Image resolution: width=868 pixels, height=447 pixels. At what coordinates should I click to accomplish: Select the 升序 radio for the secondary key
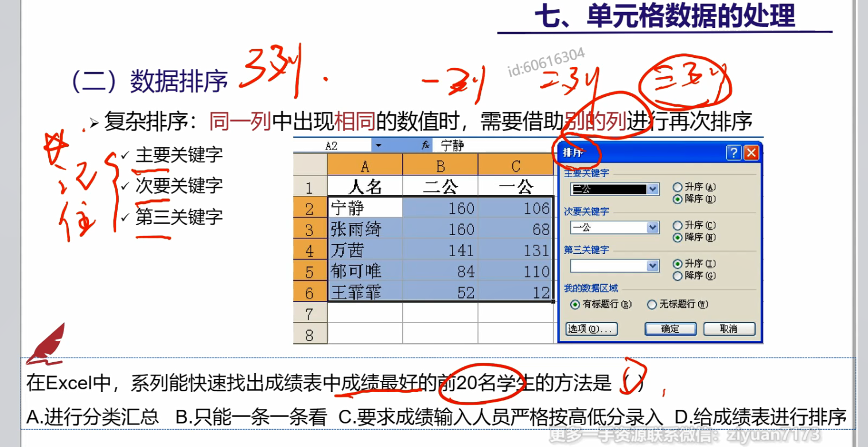pos(678,225)
